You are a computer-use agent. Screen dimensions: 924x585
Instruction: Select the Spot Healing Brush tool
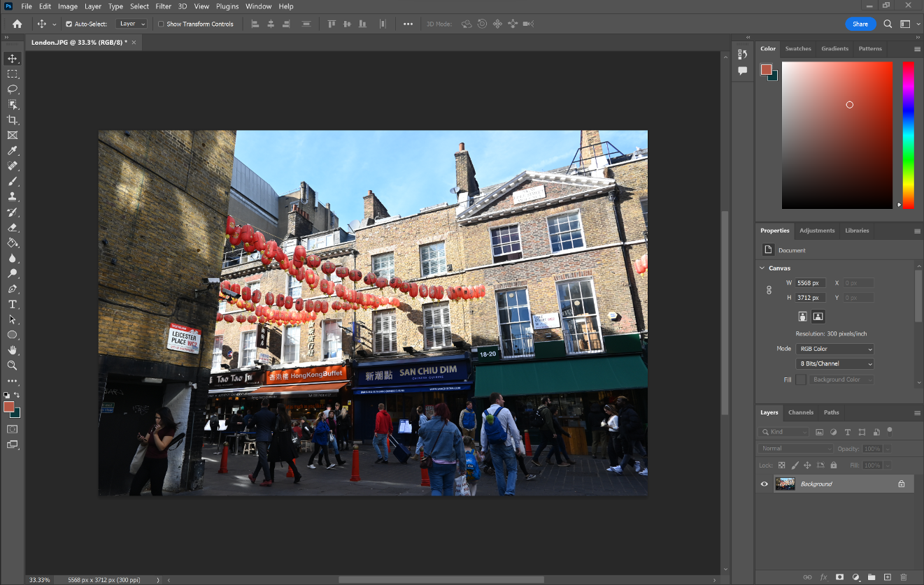[x=13, y=166]
